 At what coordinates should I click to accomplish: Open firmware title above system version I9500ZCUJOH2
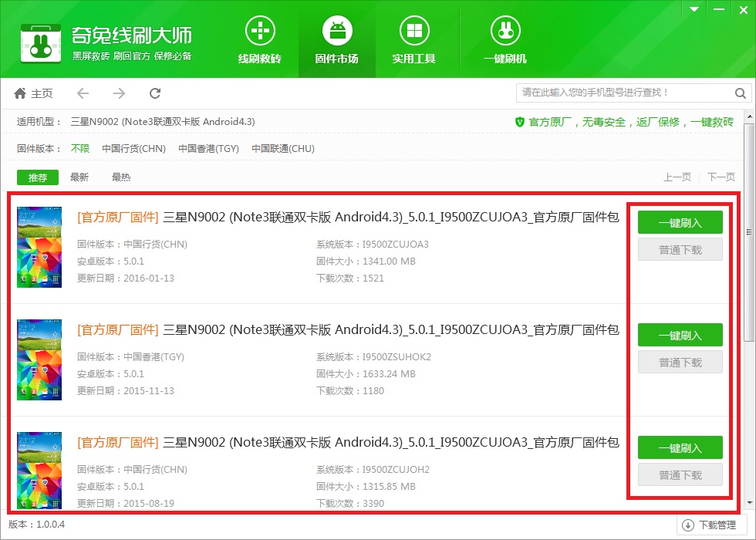click(x=348, y=443)
